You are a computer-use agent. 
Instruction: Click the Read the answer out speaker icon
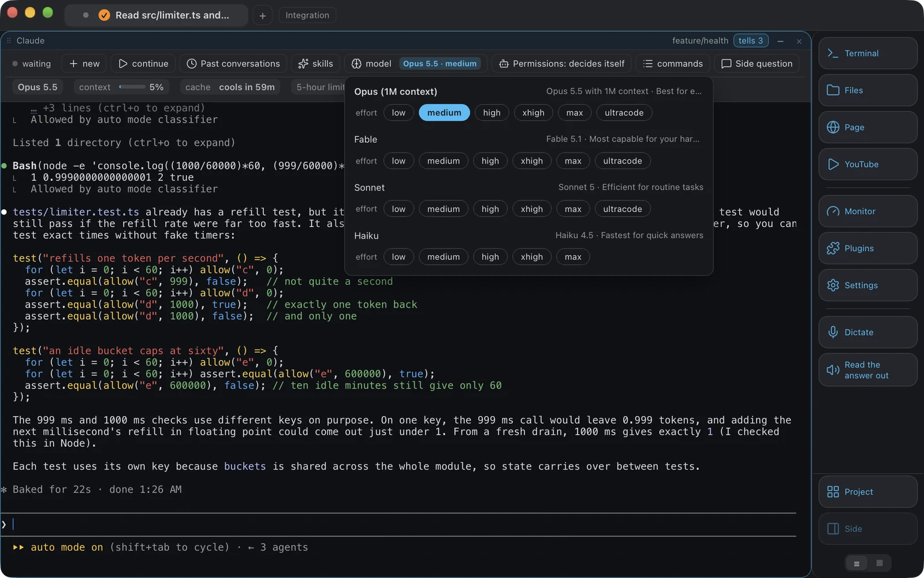pyautogui.click(x=833, y=370)
